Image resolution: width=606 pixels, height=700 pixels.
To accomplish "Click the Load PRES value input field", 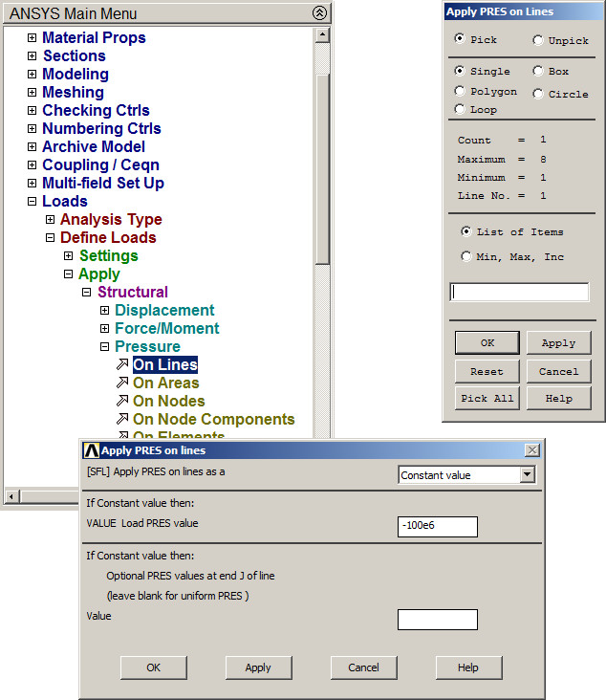I will [437, 526].
